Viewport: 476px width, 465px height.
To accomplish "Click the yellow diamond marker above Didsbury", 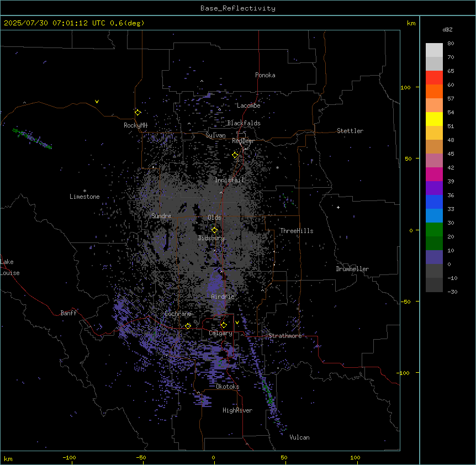I will point(215,230).
